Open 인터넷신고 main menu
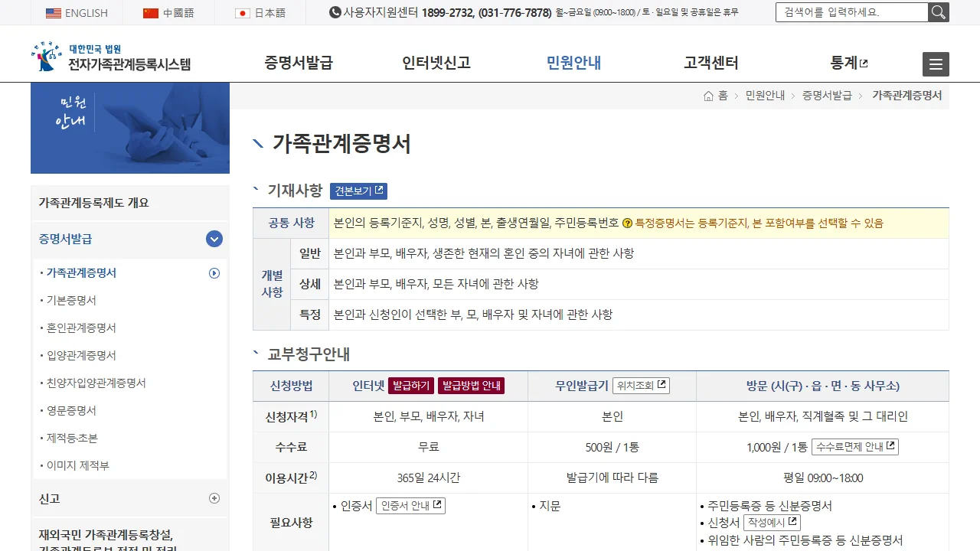Screen dimensions: 980x551 (436, 63)
